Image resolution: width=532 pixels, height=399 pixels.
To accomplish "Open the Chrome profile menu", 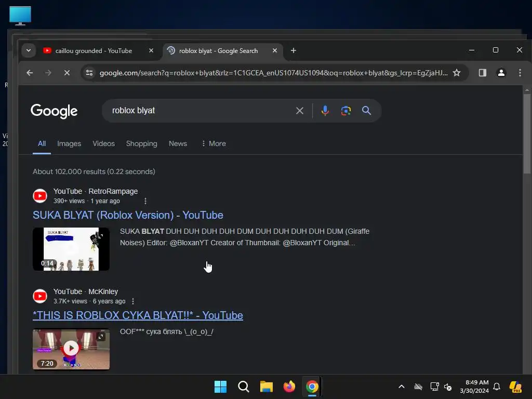I will (x=501, y=73).
